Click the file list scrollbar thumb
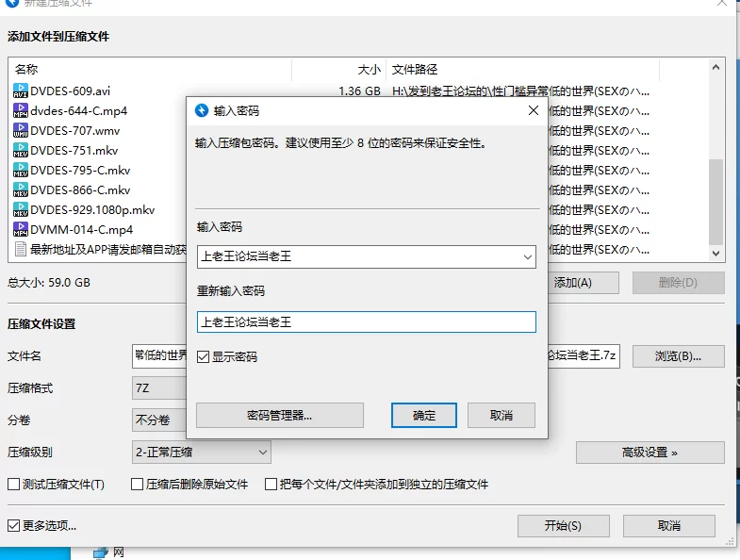 (715, 202)
